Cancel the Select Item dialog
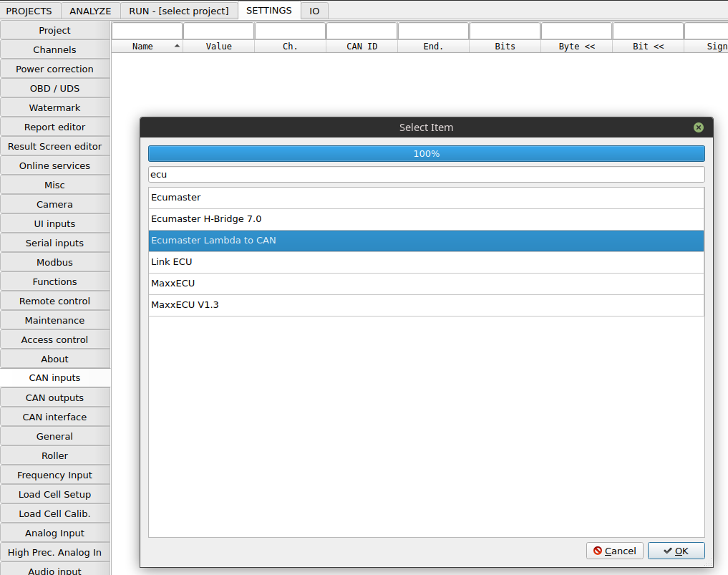 (615, 551)
